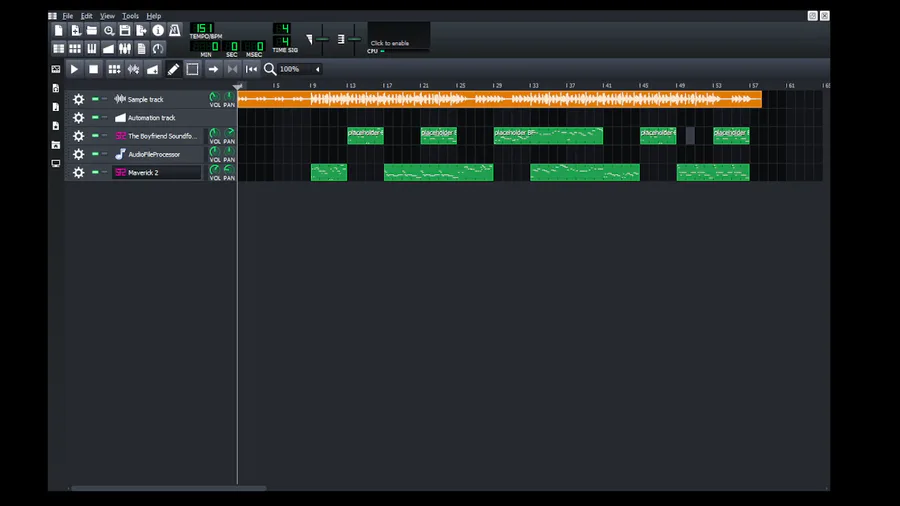The width and height of the screenshot is (900, 506).
Task: Open the Maverick 2 instrument button
Action: click(157, 172)
